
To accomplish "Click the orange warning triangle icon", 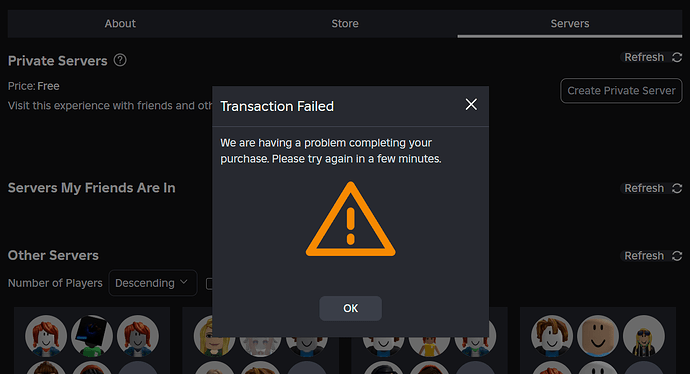I will pos(350,219).
